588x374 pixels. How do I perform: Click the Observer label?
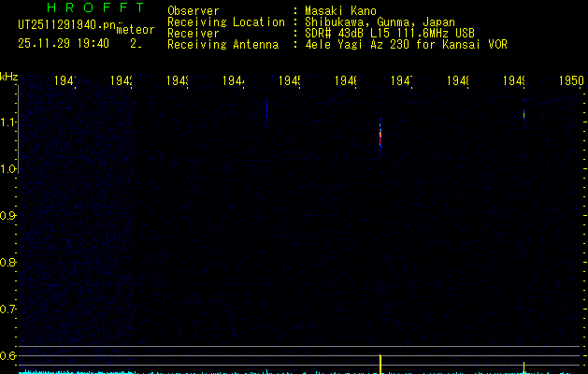click(194, 11)
